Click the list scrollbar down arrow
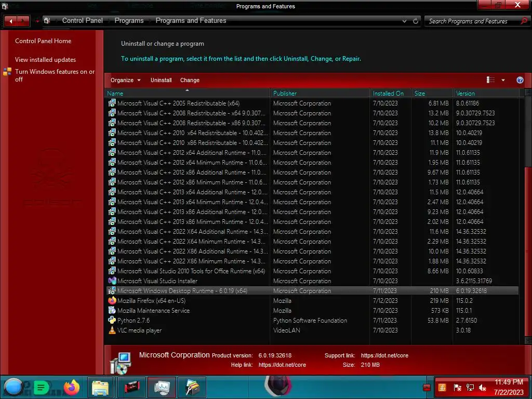532x399 pixels. coord(528,340)
